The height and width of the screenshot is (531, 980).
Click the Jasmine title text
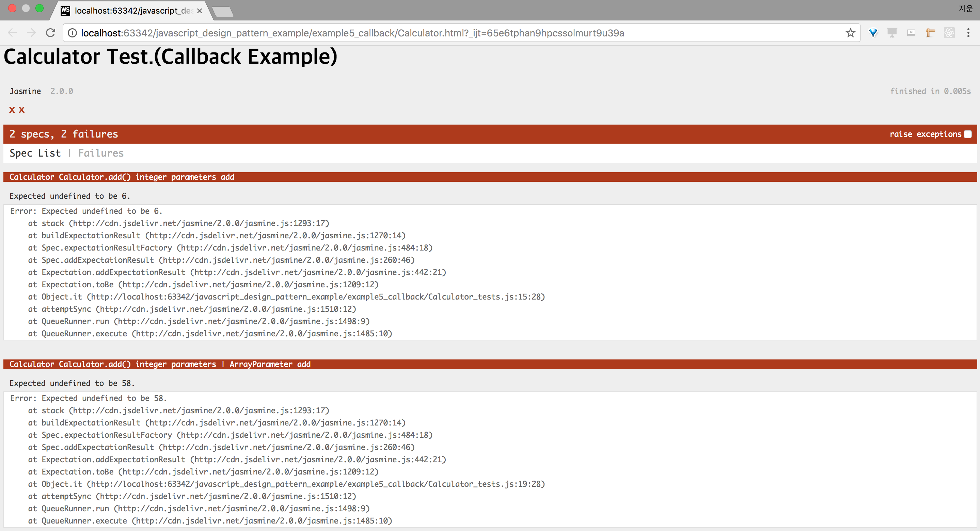coord(25,91)
